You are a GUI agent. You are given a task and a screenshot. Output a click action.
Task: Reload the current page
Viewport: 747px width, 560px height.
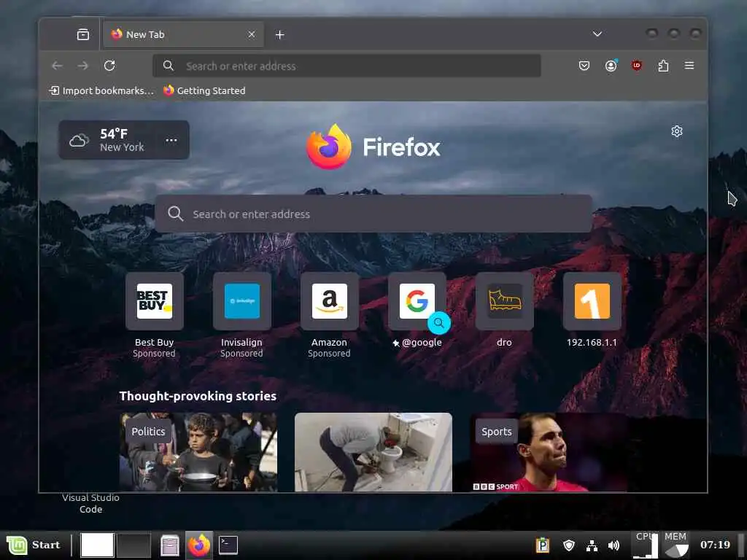click(x=109, y=66)
